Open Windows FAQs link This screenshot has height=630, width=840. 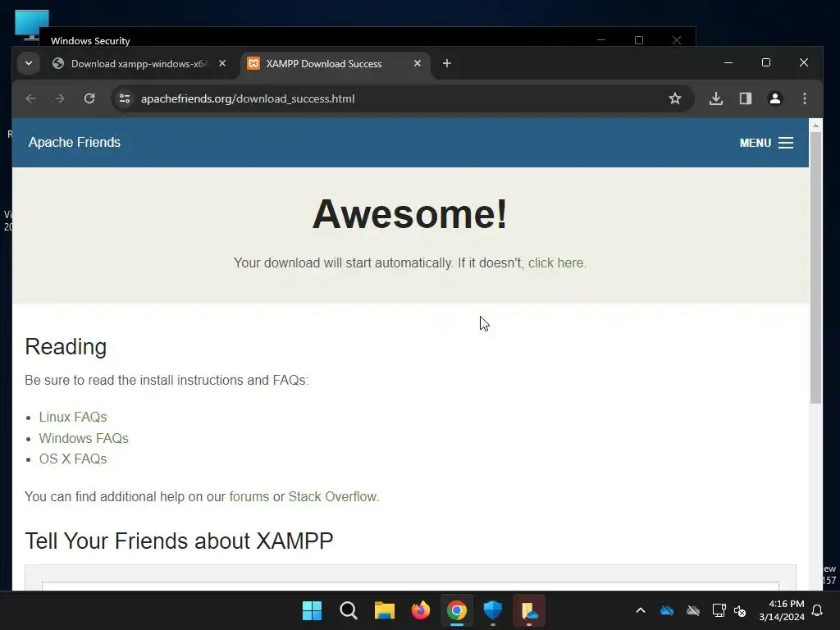click(x=84, y=438)
